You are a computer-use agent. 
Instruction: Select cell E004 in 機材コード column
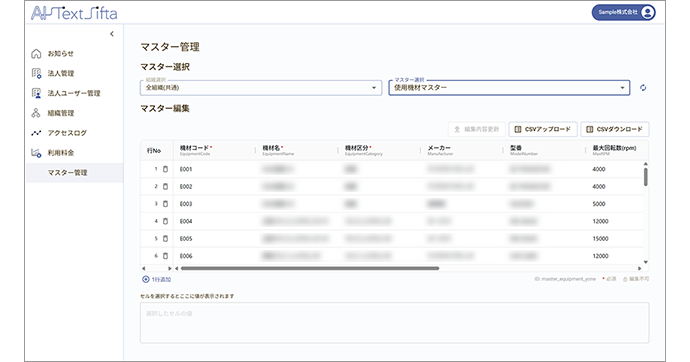[214, 221]
